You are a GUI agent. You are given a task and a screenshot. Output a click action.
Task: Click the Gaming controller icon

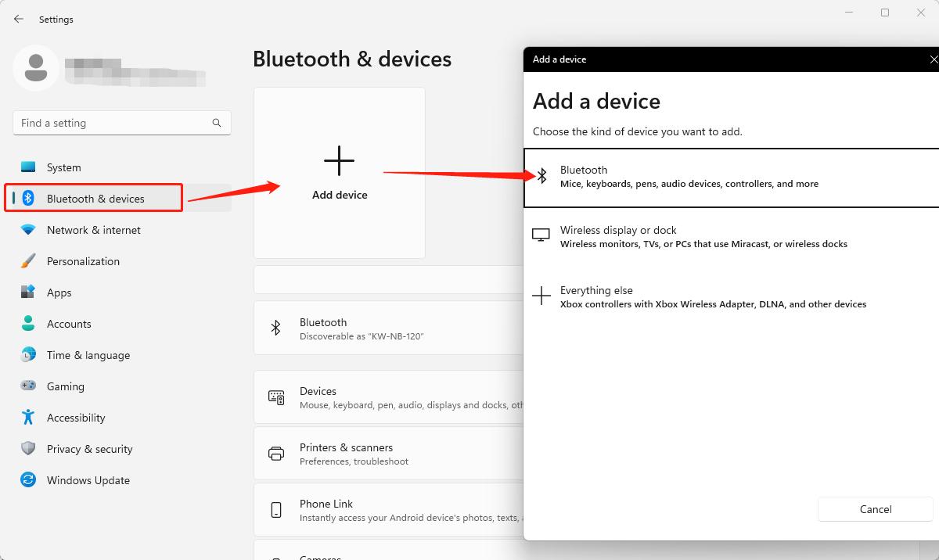[28, 386]
